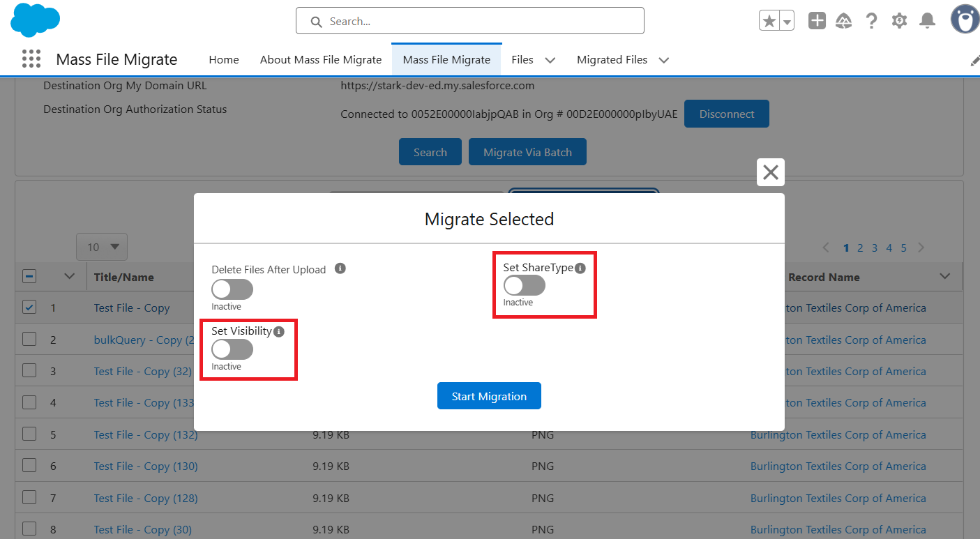Open the page size dropdown showing 10
Image resolution: width=980 pixels, height=539 pixels.
(102, 247)
